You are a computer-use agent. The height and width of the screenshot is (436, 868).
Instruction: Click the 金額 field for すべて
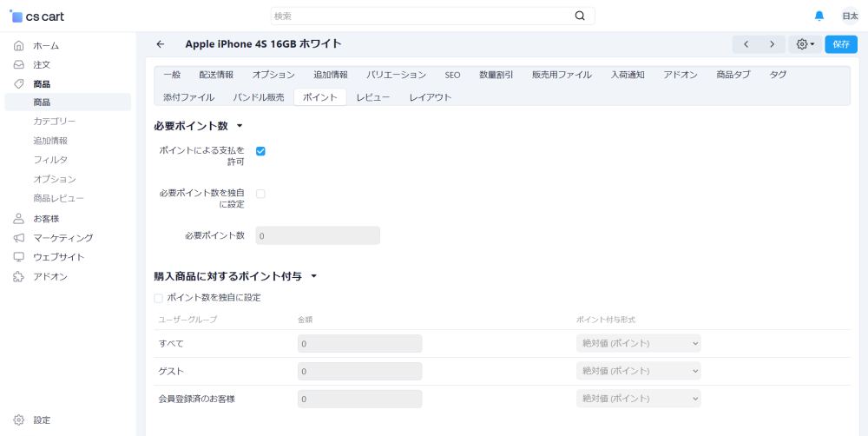360,343
